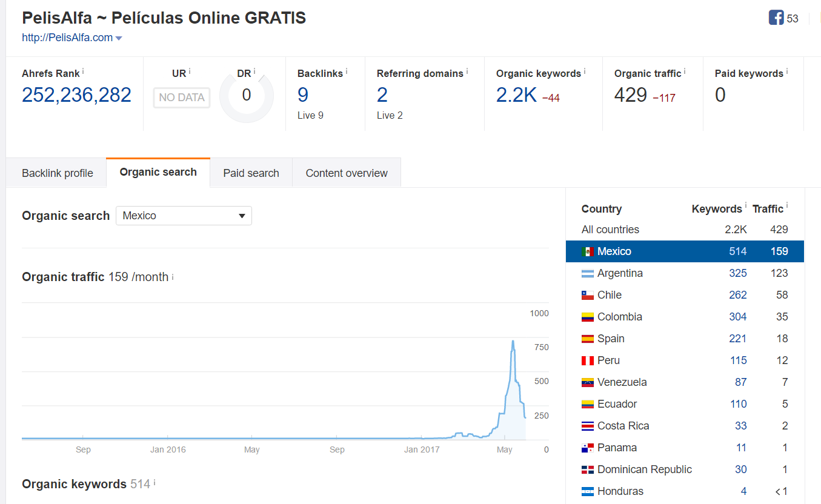
Task: Click the traffic peak on the chart line
Action: pos(513,341)
